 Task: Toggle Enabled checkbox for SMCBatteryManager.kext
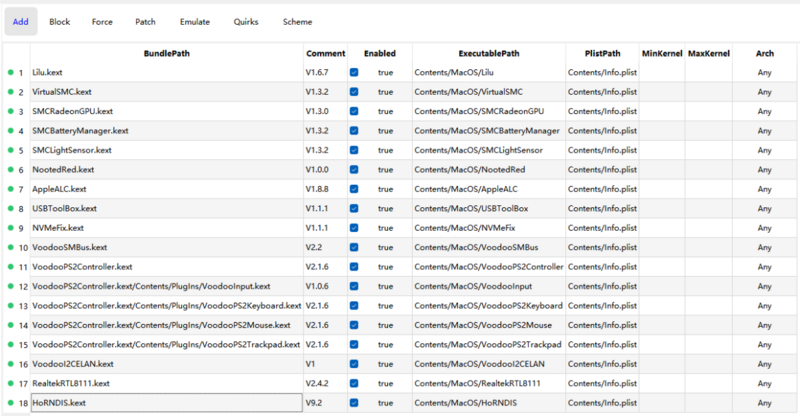pyautogui.click(x=354, y=131)
